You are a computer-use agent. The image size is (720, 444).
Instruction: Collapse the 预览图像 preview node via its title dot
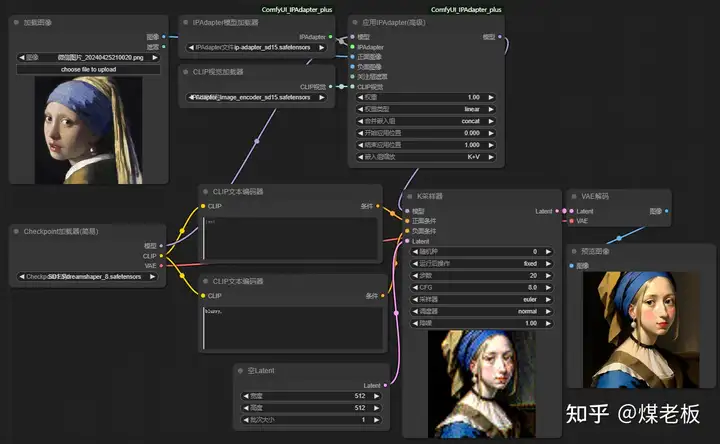pyautogui.click(x=574, y=251)
